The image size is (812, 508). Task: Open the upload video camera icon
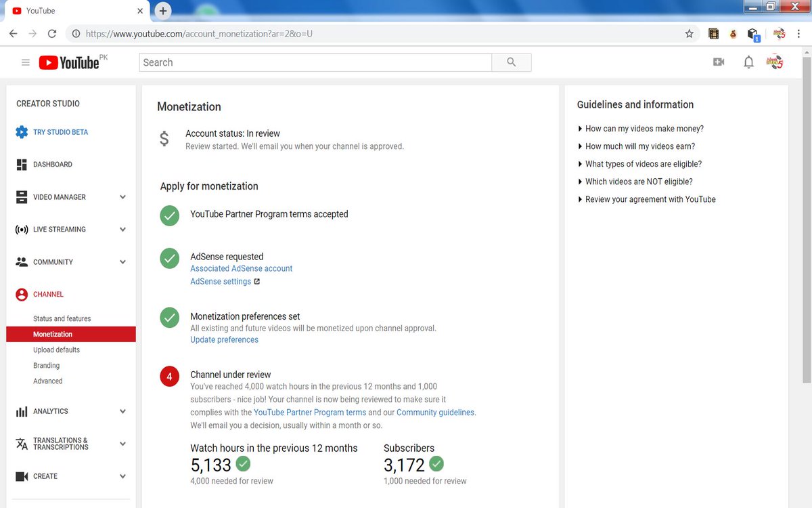[x=719, y=62]
